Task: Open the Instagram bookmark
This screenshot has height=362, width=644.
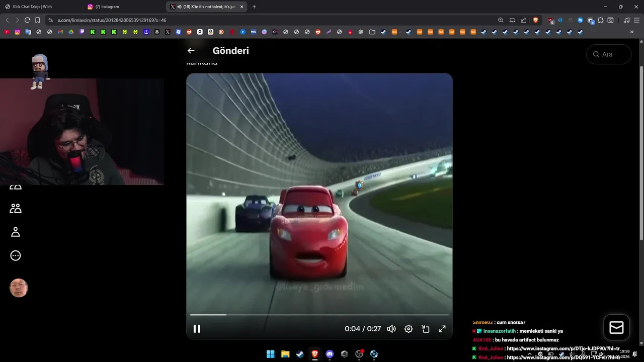Action: point(17,32)
